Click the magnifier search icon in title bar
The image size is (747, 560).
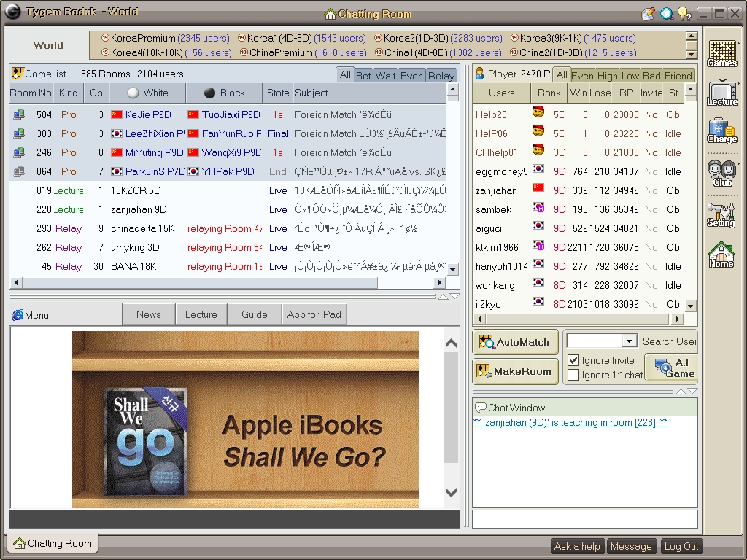[666, 13]
